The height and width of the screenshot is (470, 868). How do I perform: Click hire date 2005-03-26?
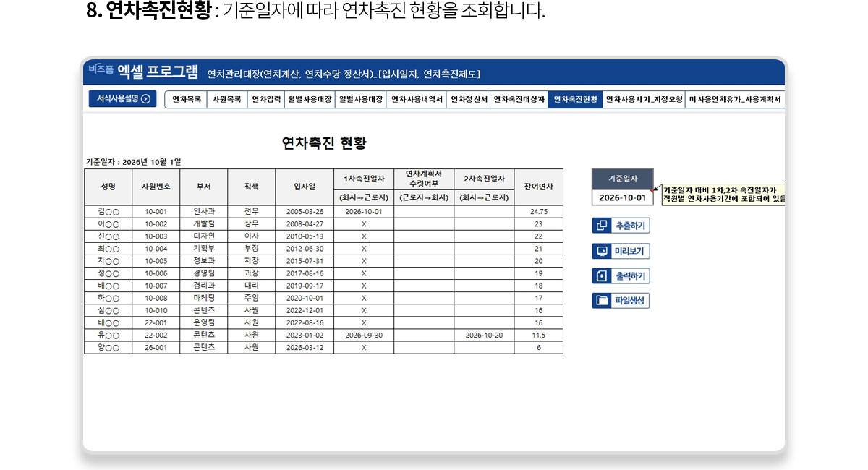tap(305, 212)
